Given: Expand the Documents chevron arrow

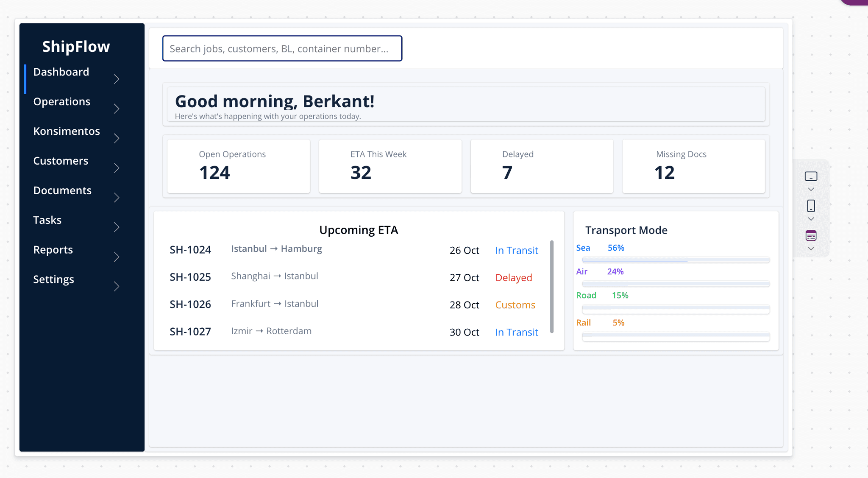Looking at the screenshot, I should (117, 198).
